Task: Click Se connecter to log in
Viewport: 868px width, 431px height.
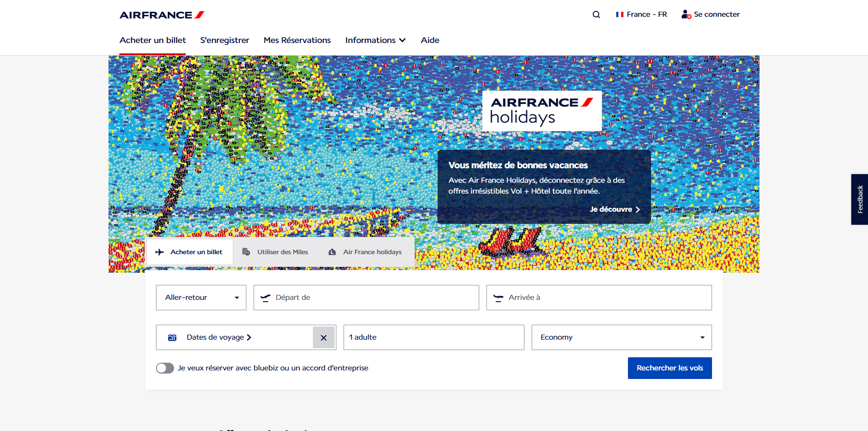Action: 711,14
